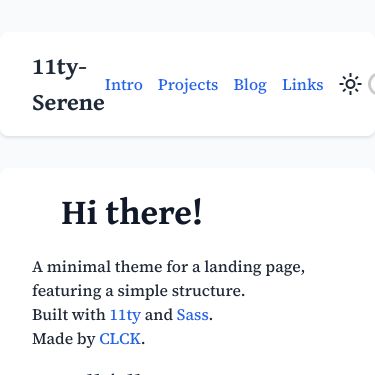Open the Blog page link

[x=250, y=85]
